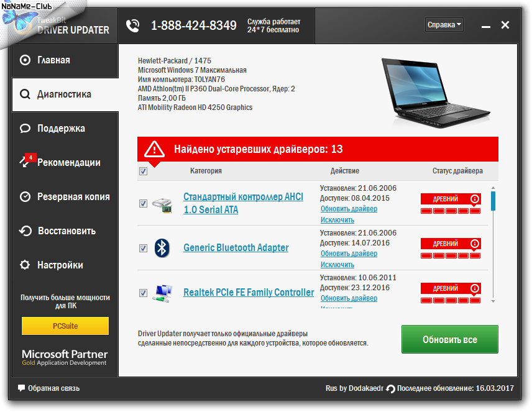Click the red age bar under Bluetooth status
The width and height of the screenshot is (532, 412).
click(x=451, y=256)
